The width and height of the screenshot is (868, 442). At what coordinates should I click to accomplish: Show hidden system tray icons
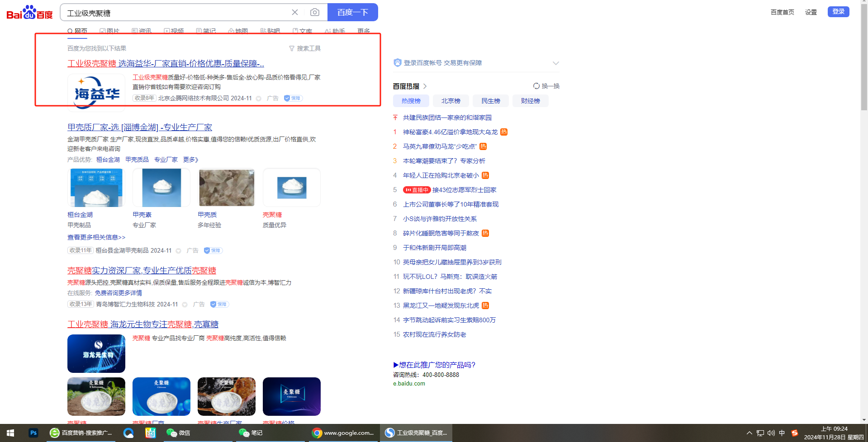(749, 433)
